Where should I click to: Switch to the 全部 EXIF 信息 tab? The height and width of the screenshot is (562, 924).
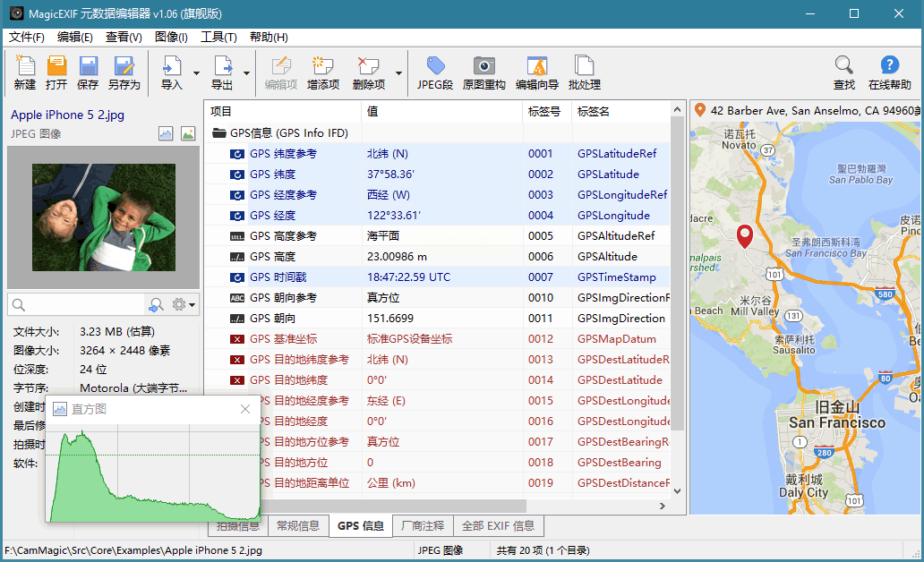498,526
